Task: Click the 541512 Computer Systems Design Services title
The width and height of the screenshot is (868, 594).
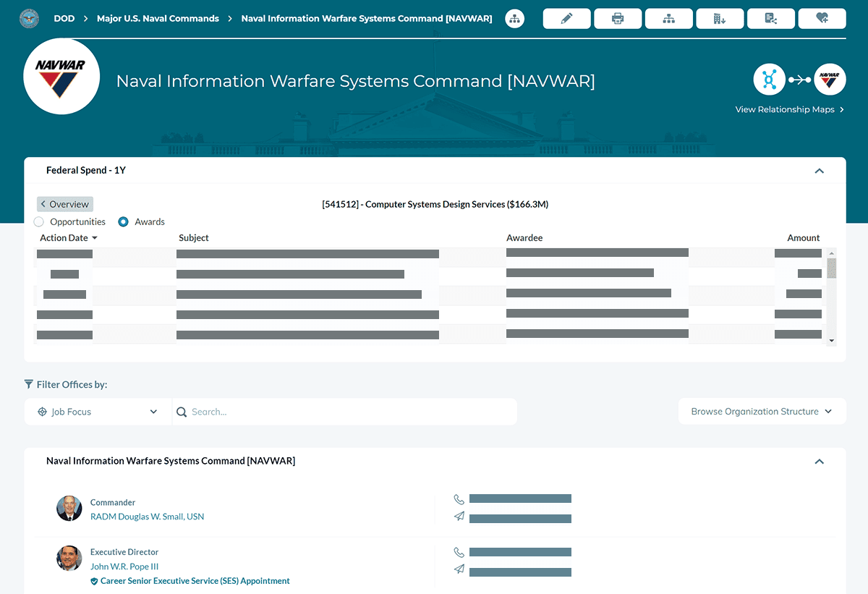Action: [x=435, y=205]
